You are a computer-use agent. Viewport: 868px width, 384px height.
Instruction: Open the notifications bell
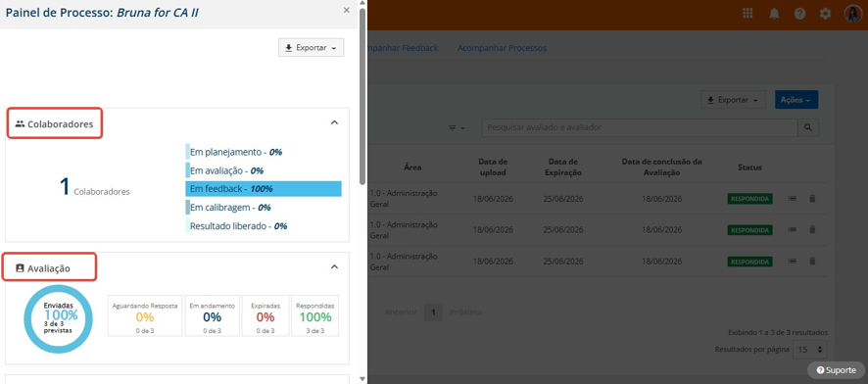click(774, 14)
